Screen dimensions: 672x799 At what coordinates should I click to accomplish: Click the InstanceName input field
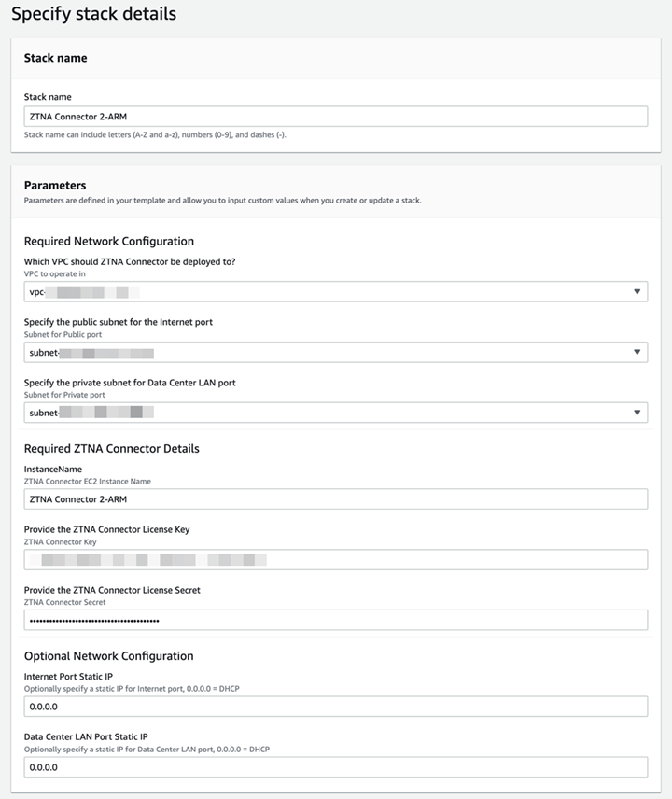[335, 499]
